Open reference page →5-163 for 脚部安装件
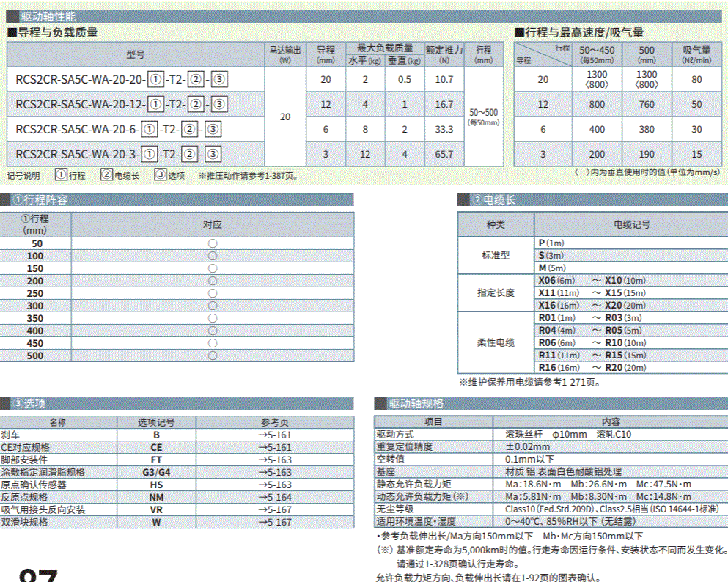This screenshot has width=728, height=582. click(x=275, y=460)
